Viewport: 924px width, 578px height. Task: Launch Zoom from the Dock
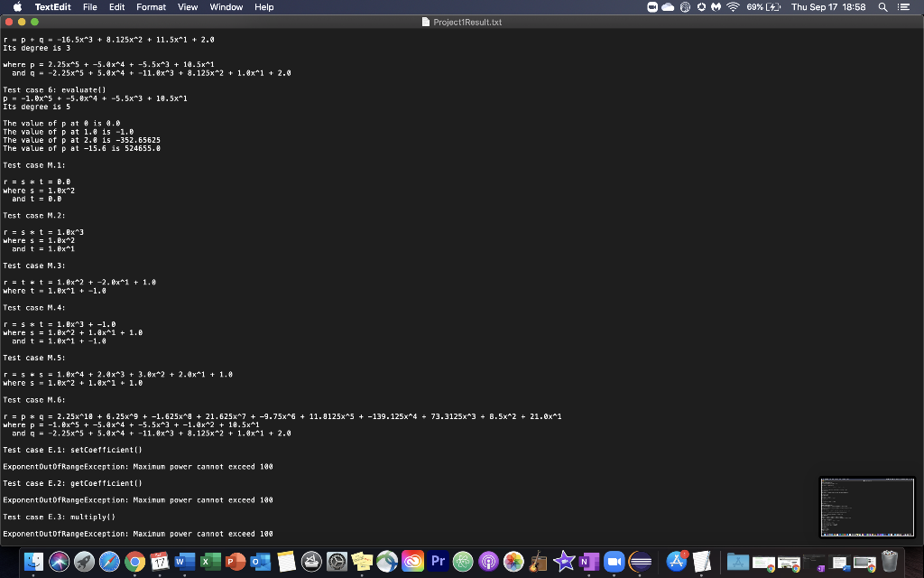pos(615,561)
